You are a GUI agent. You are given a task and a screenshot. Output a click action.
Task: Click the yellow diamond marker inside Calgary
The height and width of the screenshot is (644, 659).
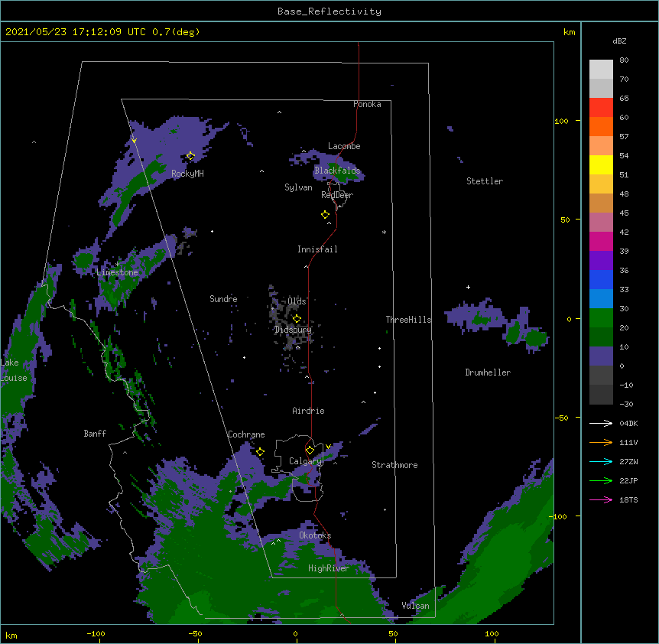click(310, 450)
